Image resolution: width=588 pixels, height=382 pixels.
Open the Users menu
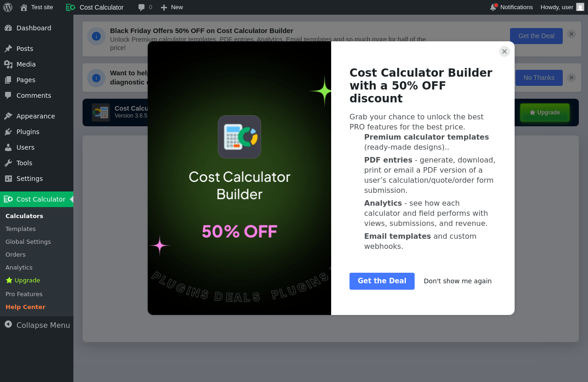37,147
